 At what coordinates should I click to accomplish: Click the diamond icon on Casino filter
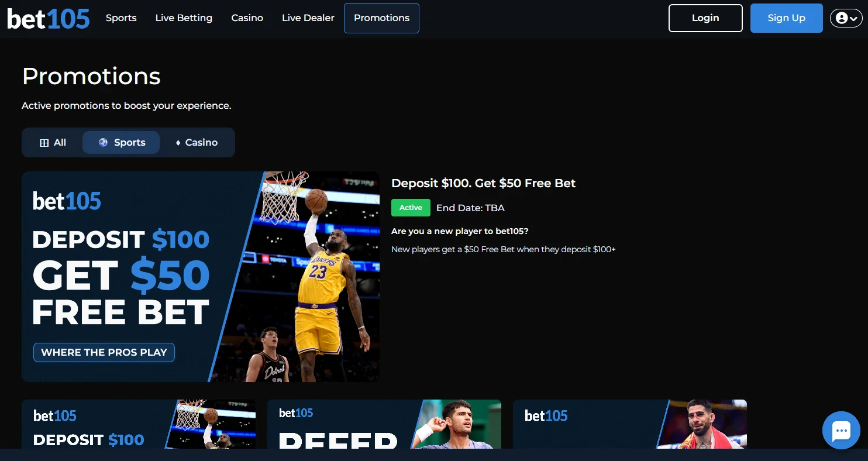178,143
